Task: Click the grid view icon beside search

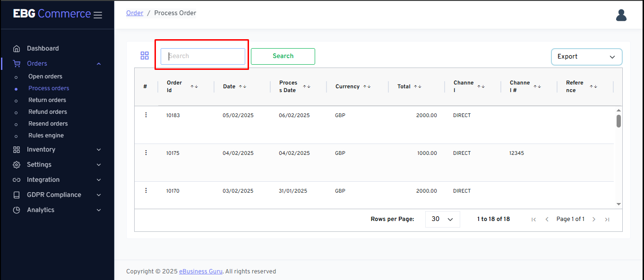Action: coord(145,55)
